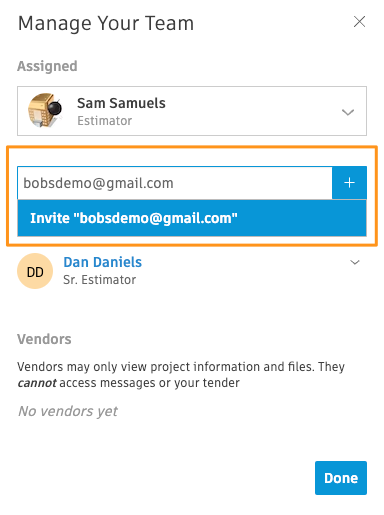Screen dimensions: 384x515
Task: Click the DD initials avatar
Action: (x=35, y=271)
